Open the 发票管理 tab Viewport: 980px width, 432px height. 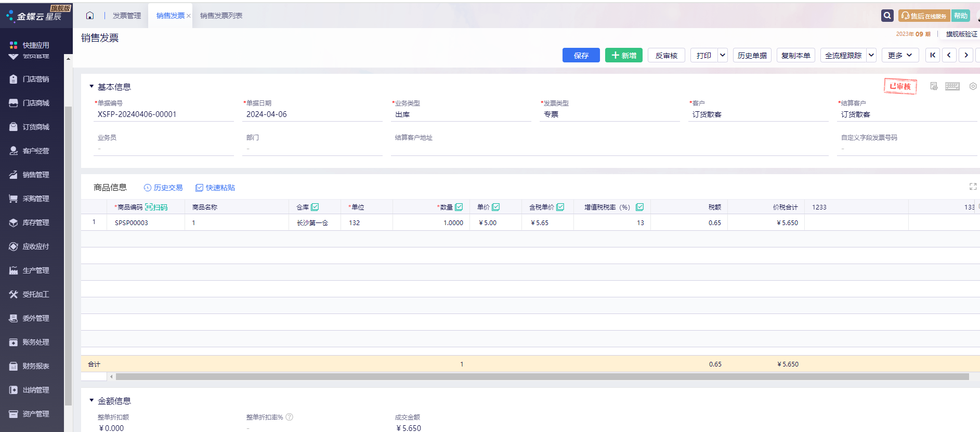pos(127,16)
